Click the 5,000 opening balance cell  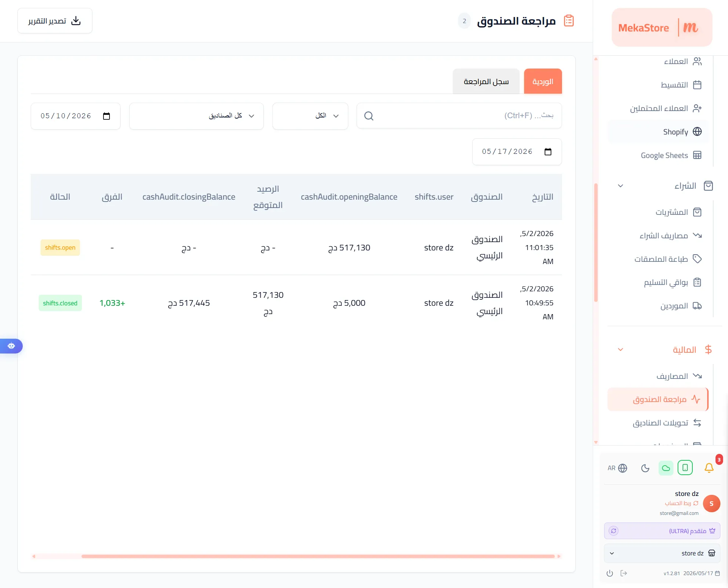click(x=349, y=303)
